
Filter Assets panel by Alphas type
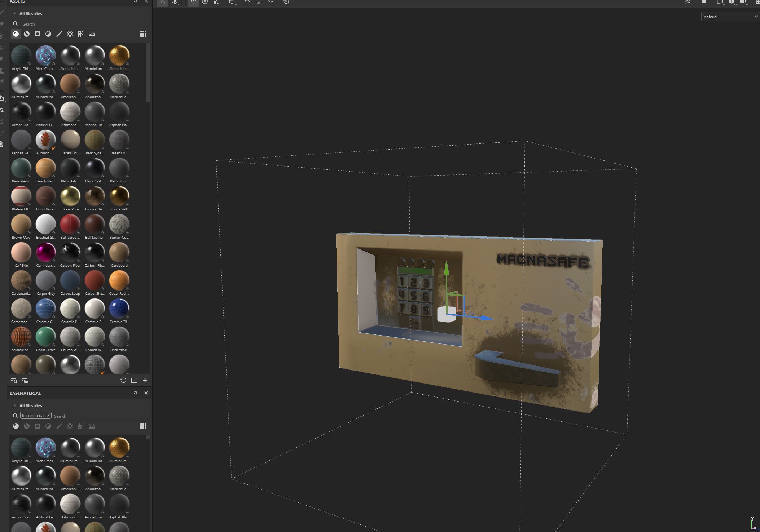tap(70, 34)
